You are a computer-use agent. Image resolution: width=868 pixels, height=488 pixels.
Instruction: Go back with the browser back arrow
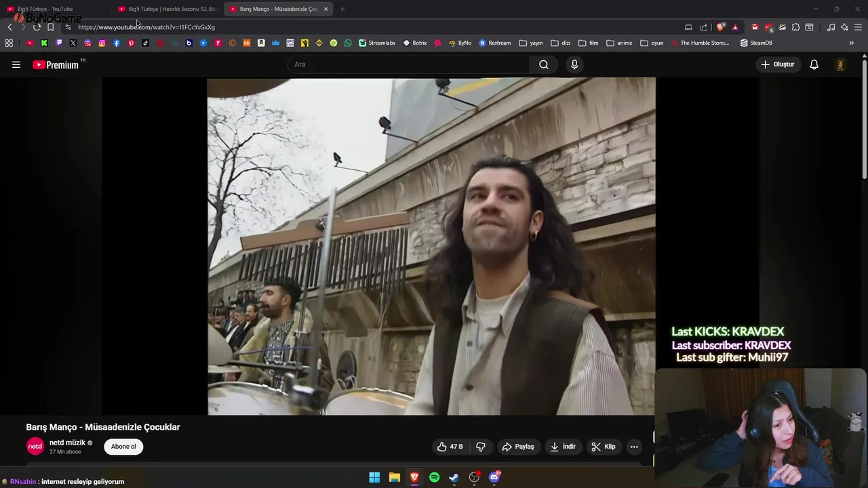[9, 27]
